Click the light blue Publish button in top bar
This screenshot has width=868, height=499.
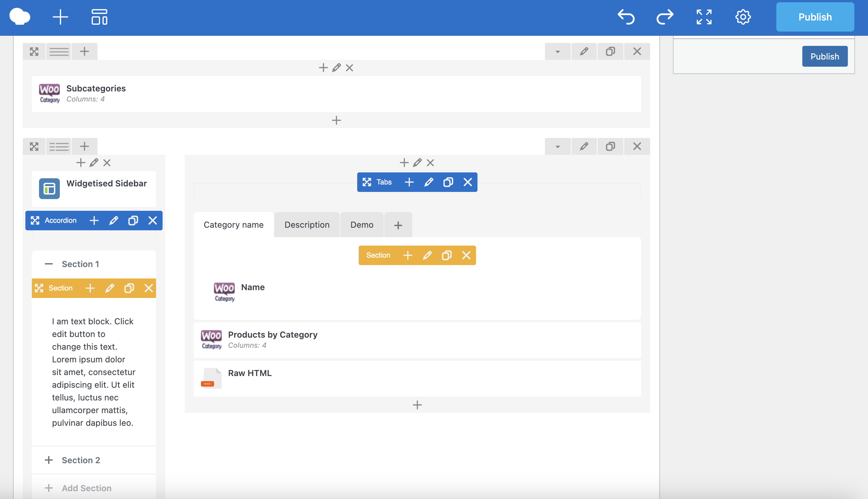click(x=815, y=17)
